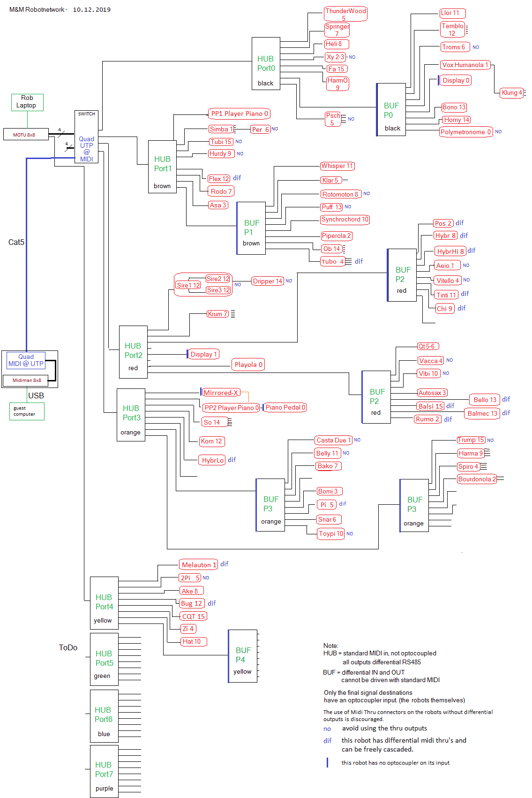
Task: Click the Hurdy 9 label
Action: pyautogui.click(x=221, y=153)
